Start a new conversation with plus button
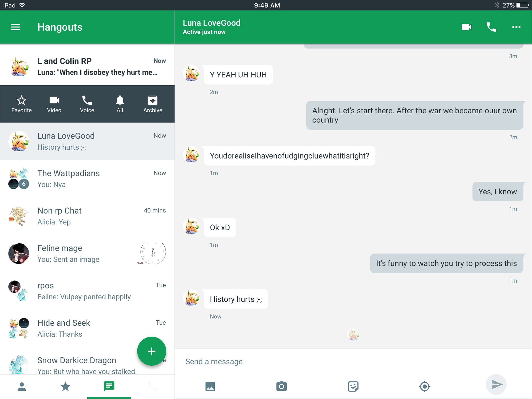 pyautogui.click(x=152, y=351)
